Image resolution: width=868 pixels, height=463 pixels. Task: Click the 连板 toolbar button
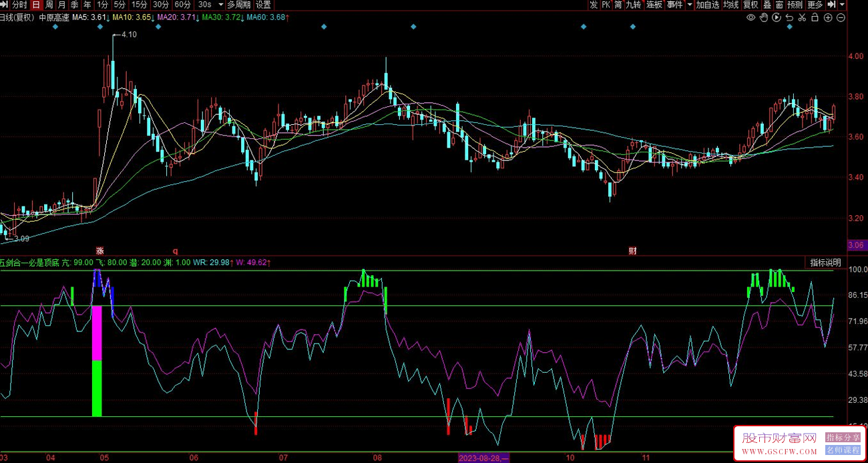pyautogui.click(x=654, y=5)
